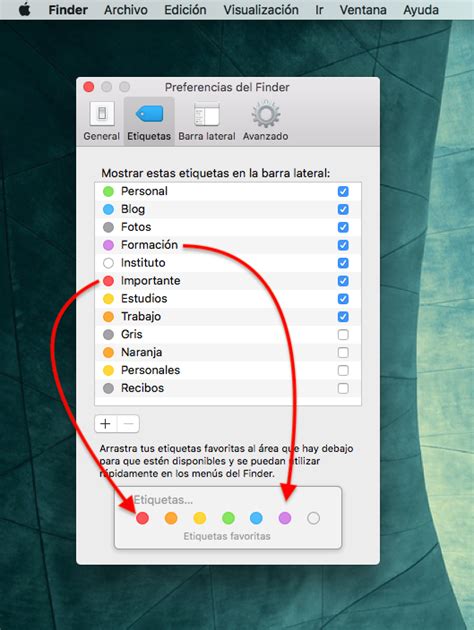Screen dimensions: 474x630
Task: Enable the Recibos tag checkbox
Action: (343, 388)
